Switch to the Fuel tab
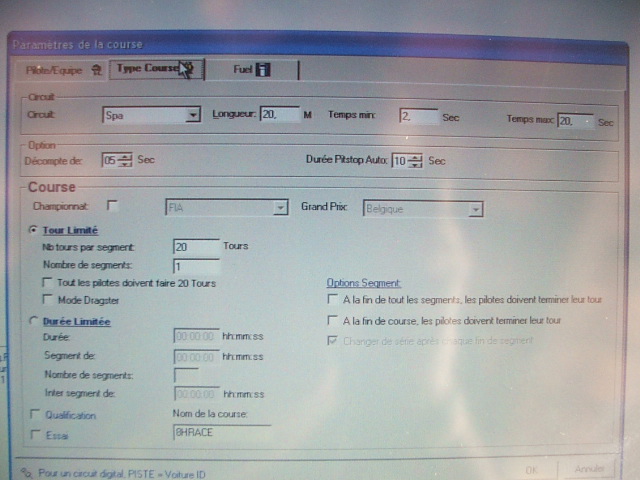Screen dimensions: 640x480 [x=243, y=70]
